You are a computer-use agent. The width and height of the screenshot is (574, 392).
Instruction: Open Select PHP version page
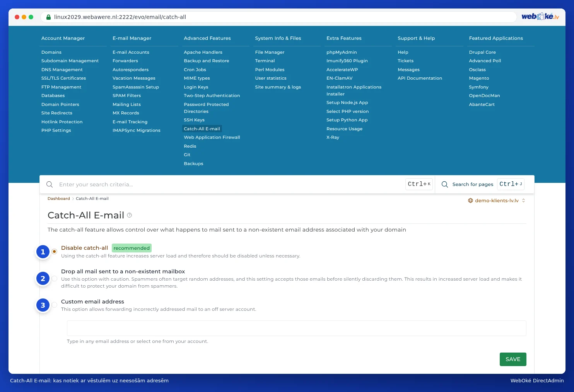[x=347, y=111]
